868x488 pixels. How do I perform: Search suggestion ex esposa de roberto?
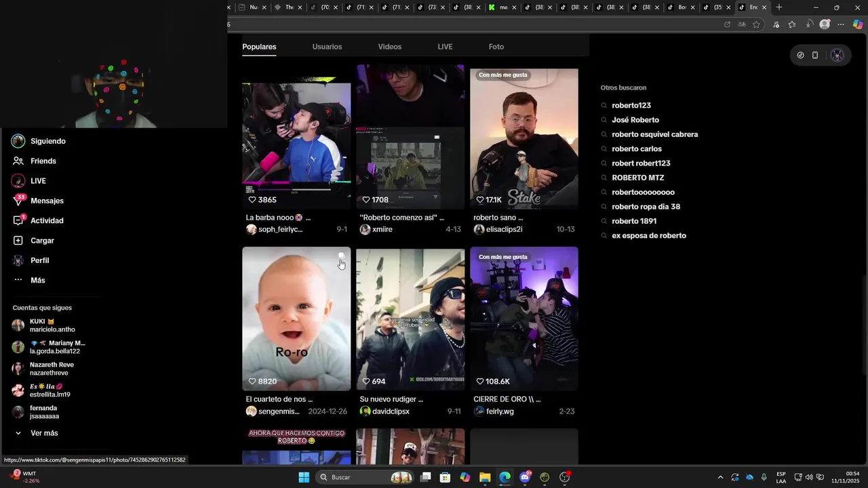pyautogui.click(x=648, y=236)
